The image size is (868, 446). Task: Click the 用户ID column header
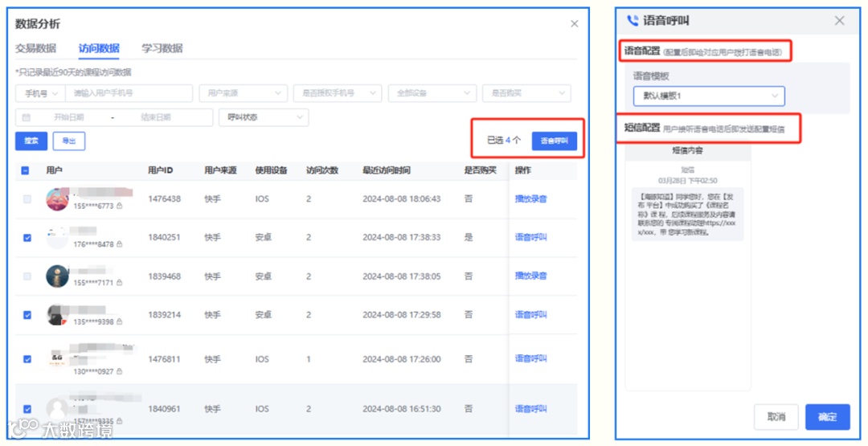pos(161,170)
